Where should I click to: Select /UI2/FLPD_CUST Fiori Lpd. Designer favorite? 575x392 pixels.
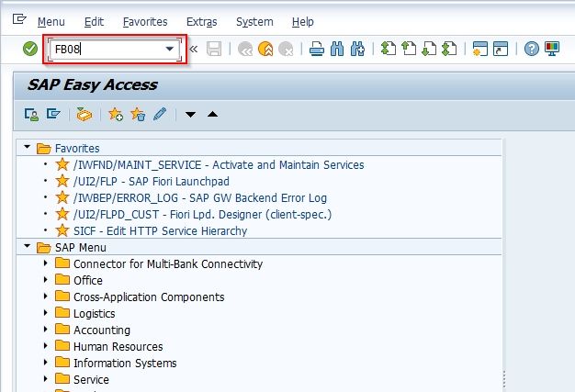pos(202,214)
